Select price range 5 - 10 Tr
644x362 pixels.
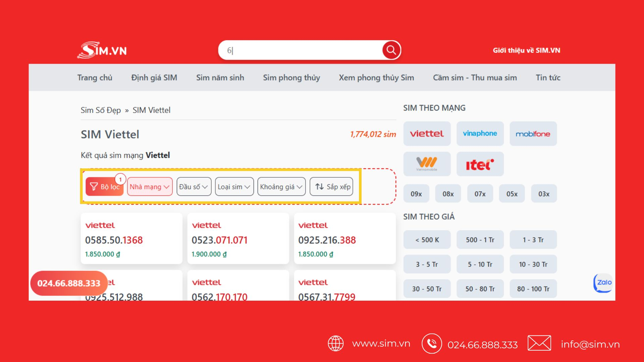[480, 264]
